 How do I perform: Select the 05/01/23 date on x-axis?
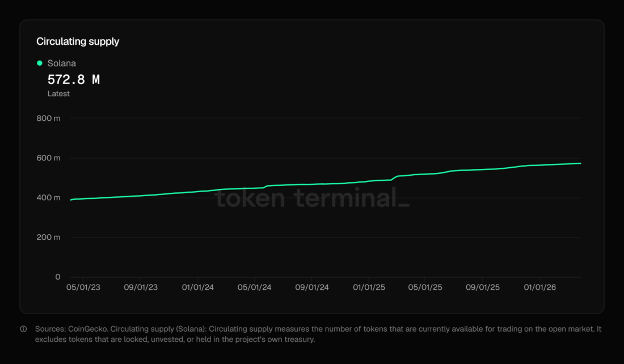tap(83, 287)
